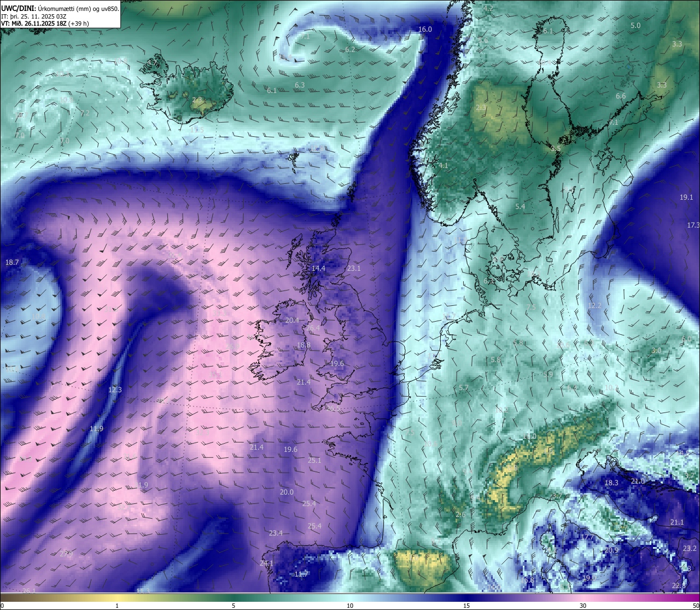Image resolution: width=700 pixels, height=610 pixels.
Task: Click the 0 label on the color scale
Action: pyautogui.click(x=2, y=606)
